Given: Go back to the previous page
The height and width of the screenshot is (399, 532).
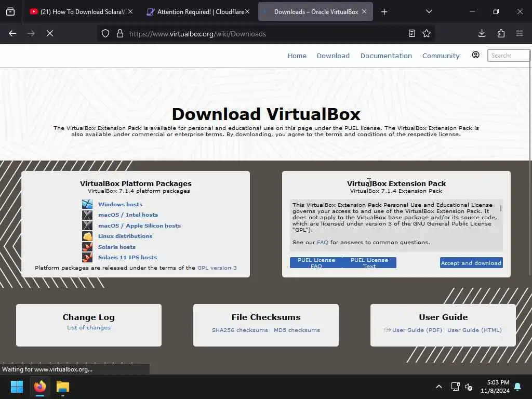Looking at the screenshot, I should coord(12,34).
